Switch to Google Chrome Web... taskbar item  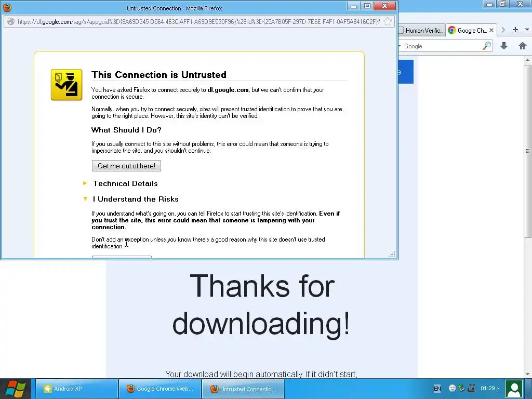tap(160, 389)
